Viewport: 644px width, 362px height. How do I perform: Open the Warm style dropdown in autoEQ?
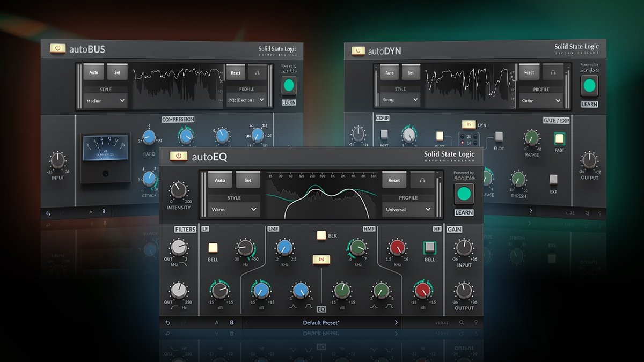[x=234, y=210]
